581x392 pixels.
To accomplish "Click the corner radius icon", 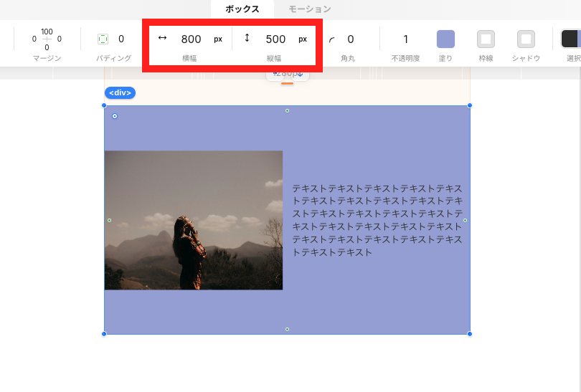I will 331,39.
